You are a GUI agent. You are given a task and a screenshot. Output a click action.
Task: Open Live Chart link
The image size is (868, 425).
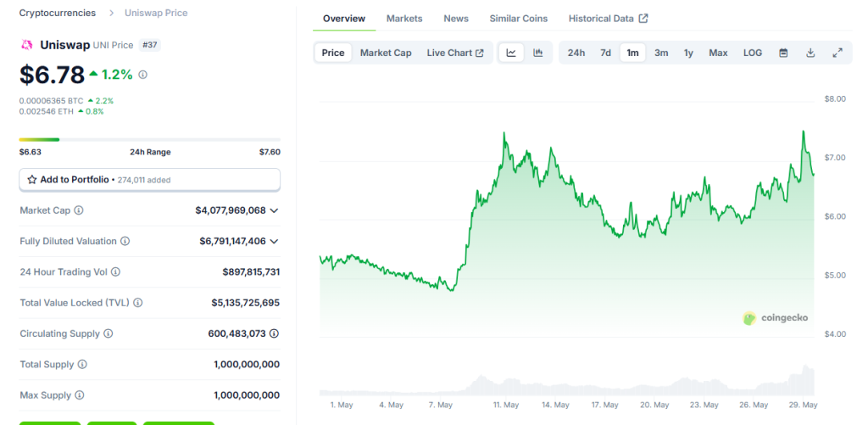(455, 53)
